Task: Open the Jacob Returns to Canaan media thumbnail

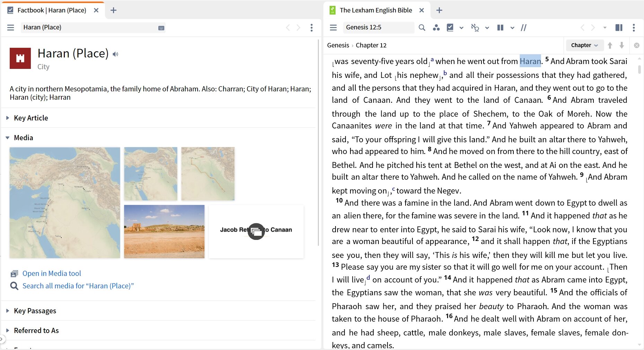Action: pos(256,232)
